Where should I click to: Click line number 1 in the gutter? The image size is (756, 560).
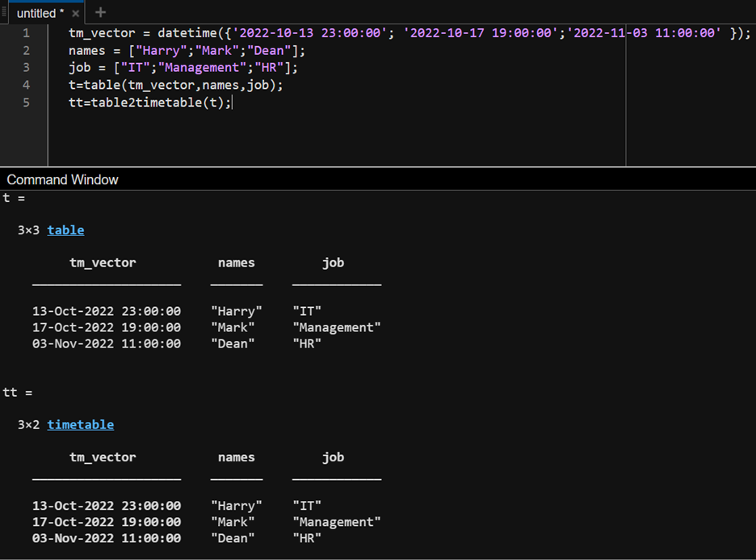tap(26, 33)
